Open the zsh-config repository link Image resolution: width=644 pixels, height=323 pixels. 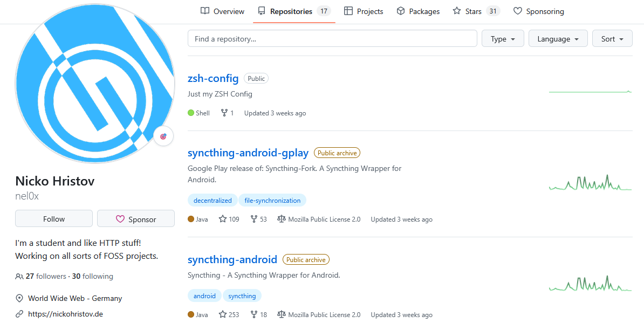[213, 78]
